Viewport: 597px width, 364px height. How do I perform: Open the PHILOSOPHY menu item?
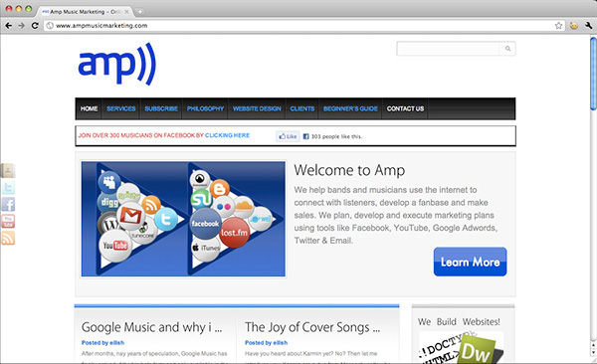point(205,108)
